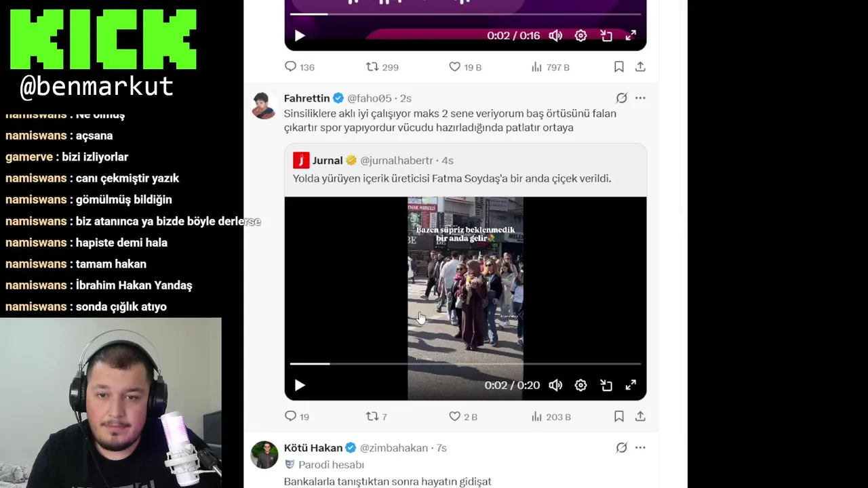
Task: Mute the Jurnal video's volume
Action: click(555, 386)
